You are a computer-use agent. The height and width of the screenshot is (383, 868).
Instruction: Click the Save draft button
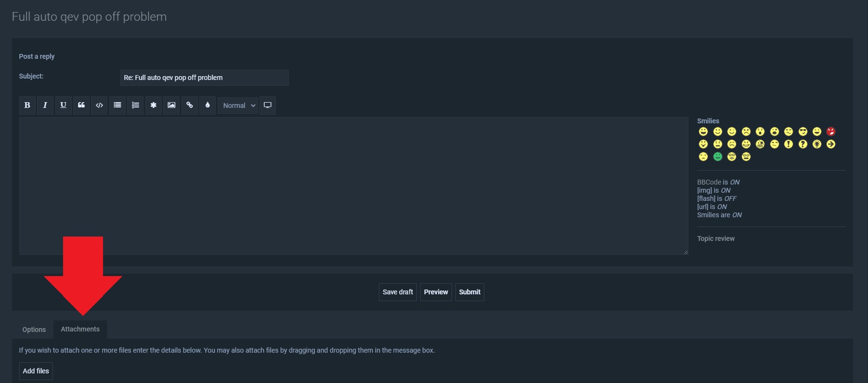[398, 292]
